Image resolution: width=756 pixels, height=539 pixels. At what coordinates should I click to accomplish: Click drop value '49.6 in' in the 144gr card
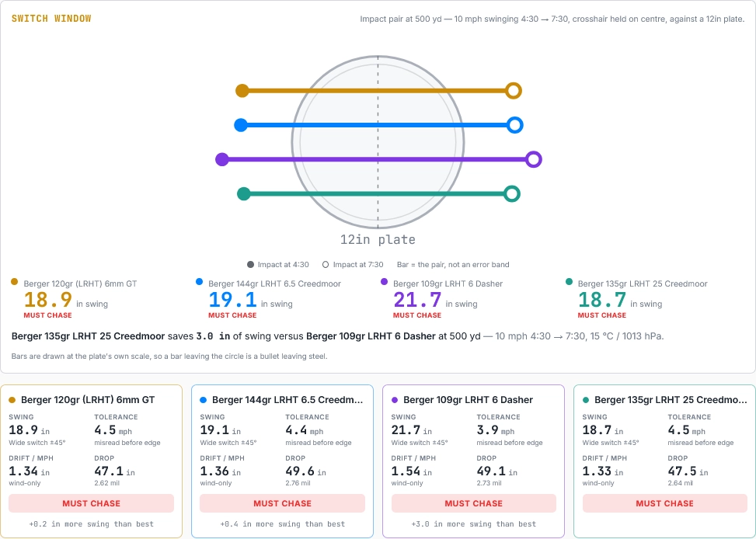(305, 471)
